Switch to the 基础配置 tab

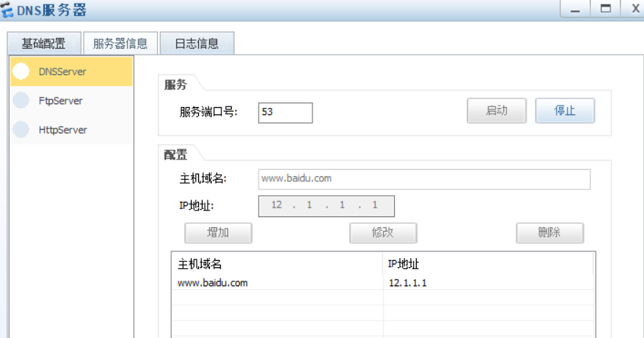pyautogui.click(x=44, y=43)
